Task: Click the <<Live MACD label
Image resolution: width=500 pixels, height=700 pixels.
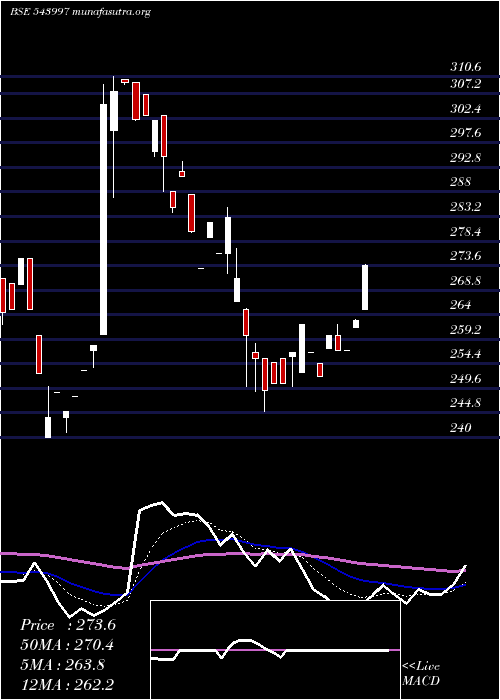Action: 421,674
